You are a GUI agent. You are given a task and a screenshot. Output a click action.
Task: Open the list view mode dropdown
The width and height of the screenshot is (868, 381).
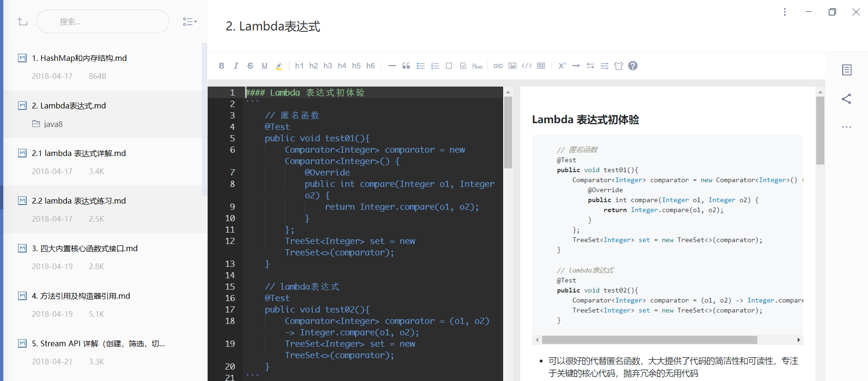point(190,21)
